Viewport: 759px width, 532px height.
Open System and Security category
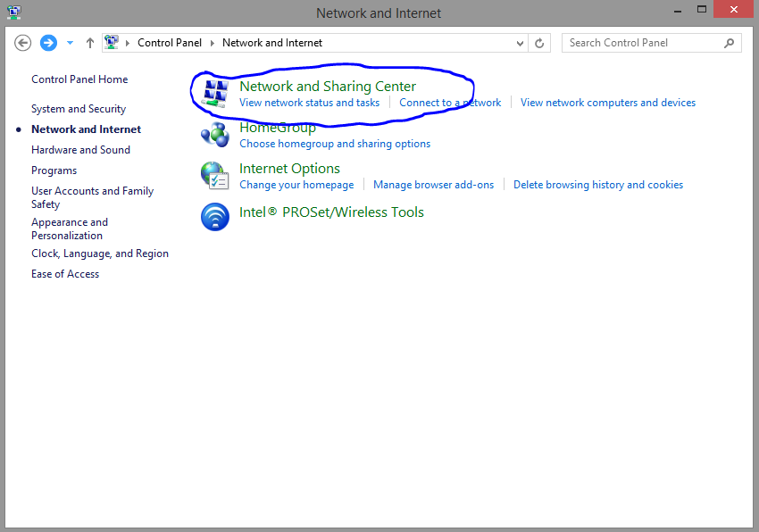coord(79,109)
